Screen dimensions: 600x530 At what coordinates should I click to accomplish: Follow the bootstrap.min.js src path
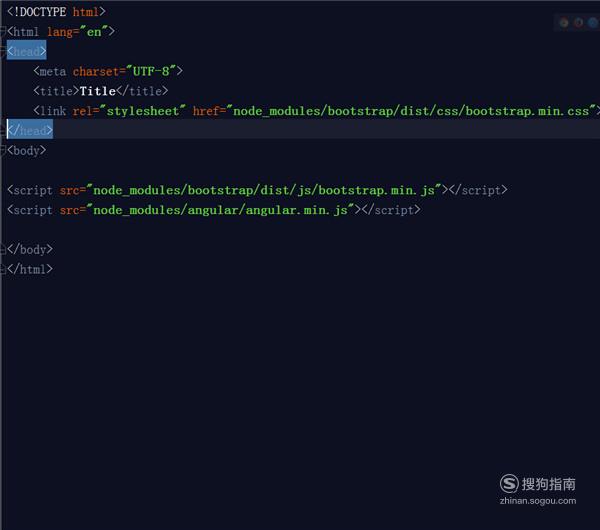[264, 190]
